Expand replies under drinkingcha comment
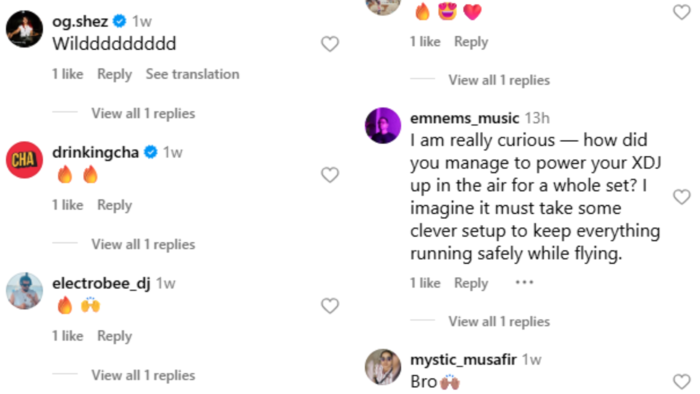 pyautogui.click(x=143, y=244)
